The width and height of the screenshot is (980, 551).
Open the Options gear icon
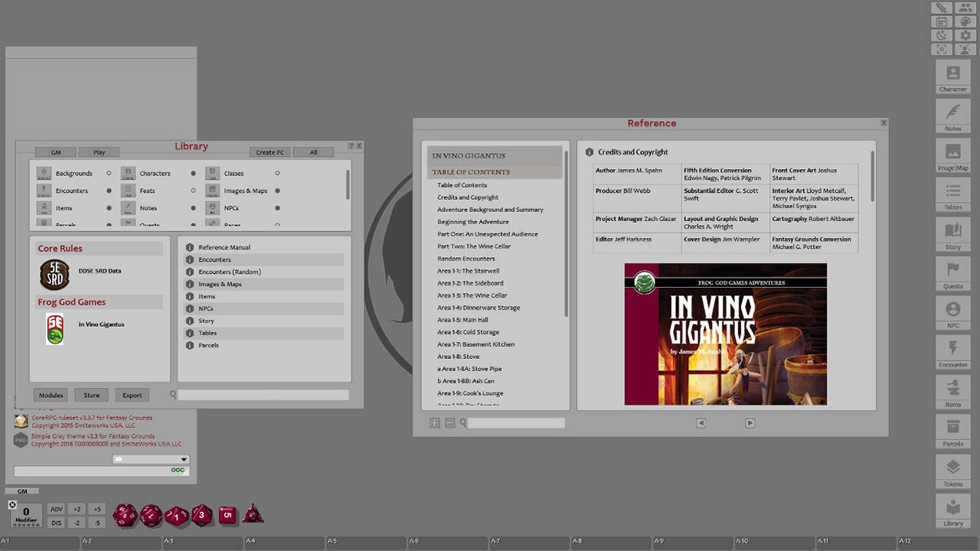tap(965, 34)
